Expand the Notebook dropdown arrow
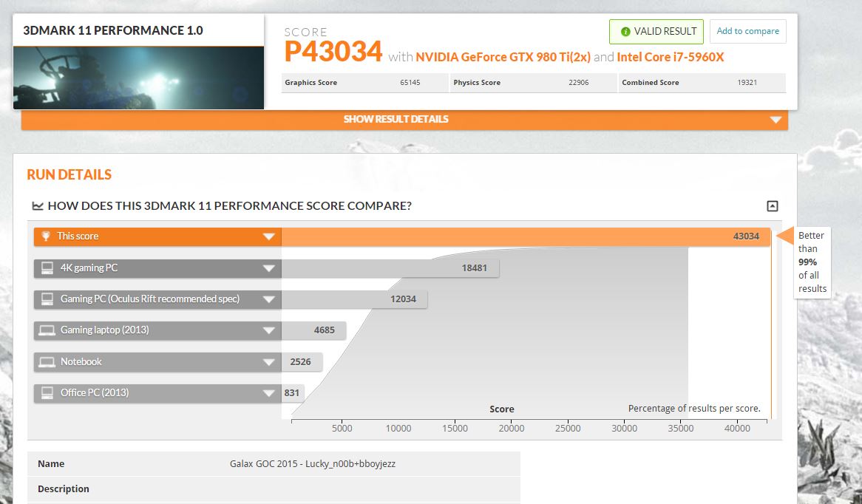The image size is (862, 504). tap(269, 361)
